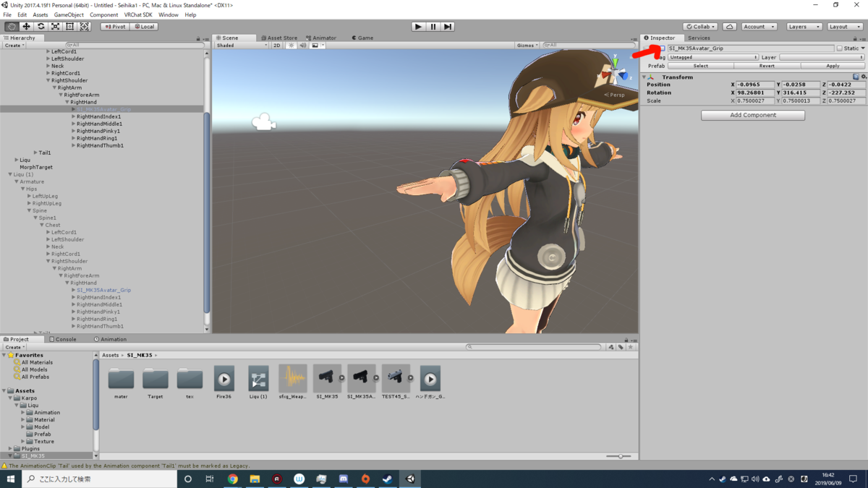The height and width of the screenshot is (488, 868).
Task: Adjust the Project asset icon size slider
Action: pyautogui.click(x=619, y=456)
